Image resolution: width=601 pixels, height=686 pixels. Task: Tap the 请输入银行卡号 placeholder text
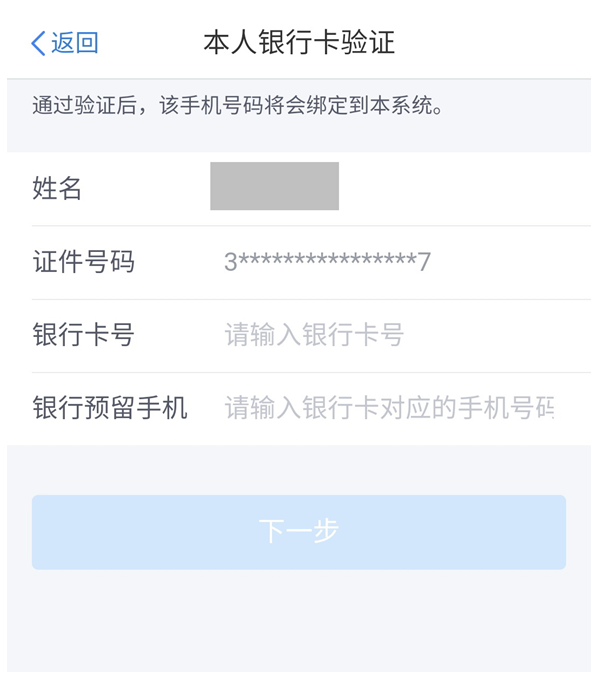pos(314,335)
